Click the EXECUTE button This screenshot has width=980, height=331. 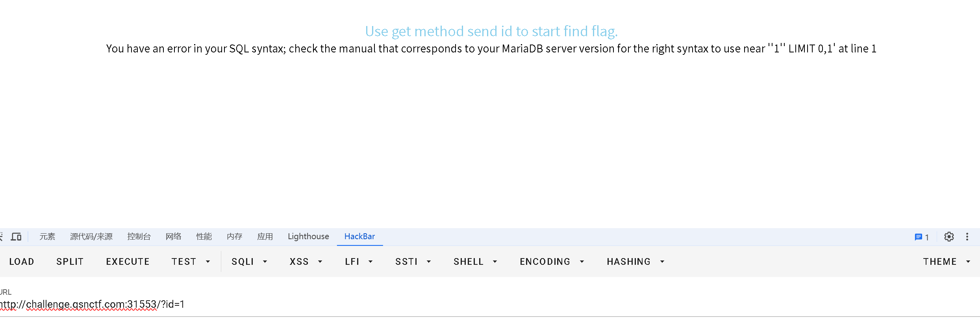[128, 262]
